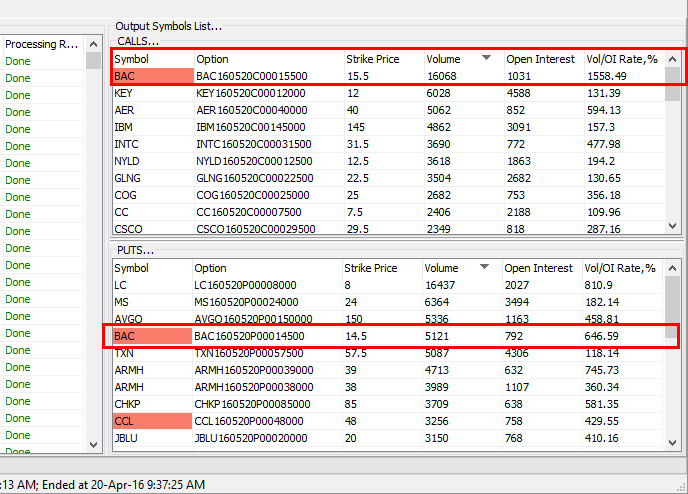Click CALLS list scroll up arrow
688x494 pixels.
pos(672,59)
